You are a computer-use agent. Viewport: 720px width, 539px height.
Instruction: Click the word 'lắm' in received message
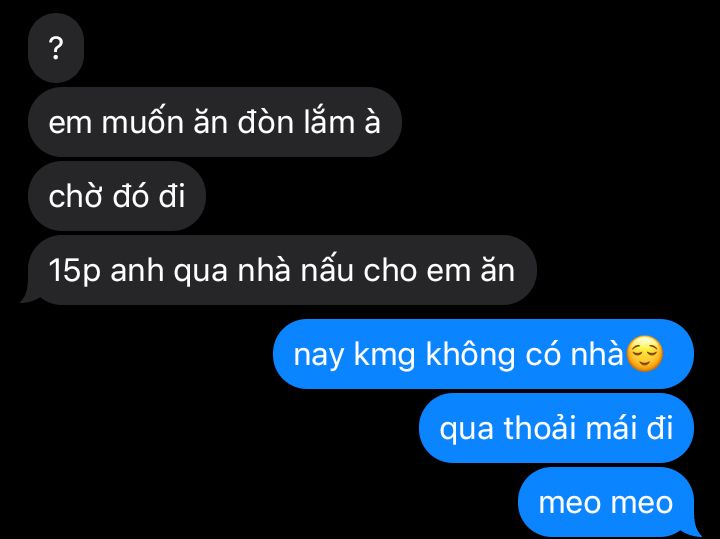[x=329, y=122]
